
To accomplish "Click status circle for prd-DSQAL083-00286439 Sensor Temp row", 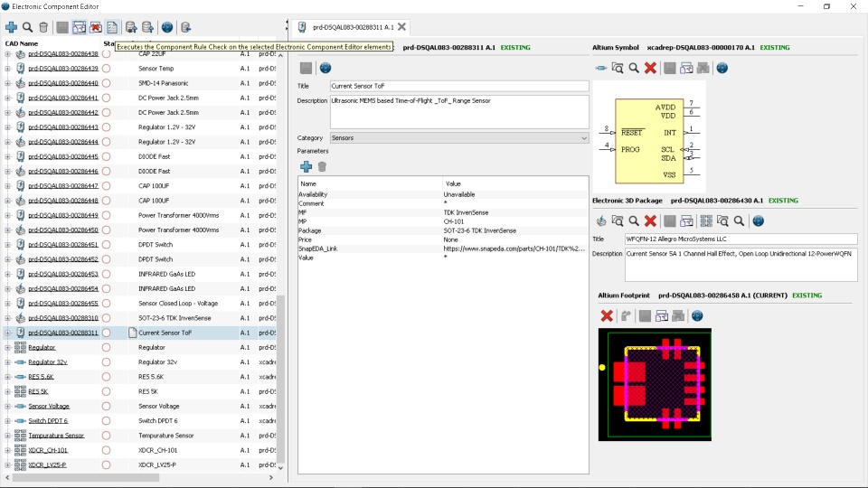I will 107,69.
